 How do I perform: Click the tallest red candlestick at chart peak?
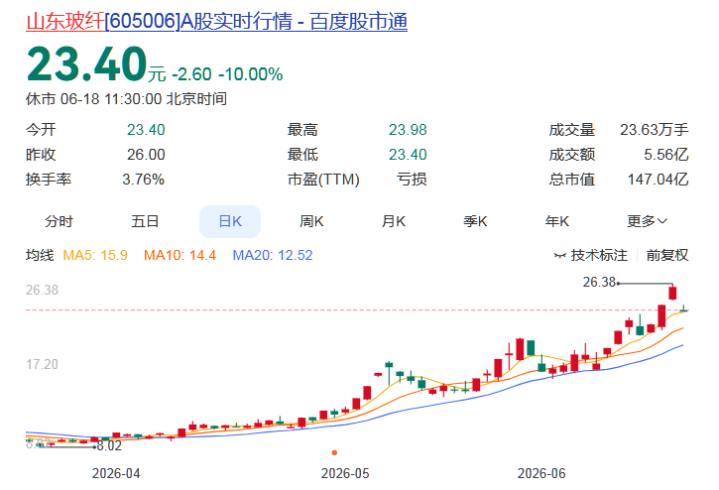(x=672, y=292)
